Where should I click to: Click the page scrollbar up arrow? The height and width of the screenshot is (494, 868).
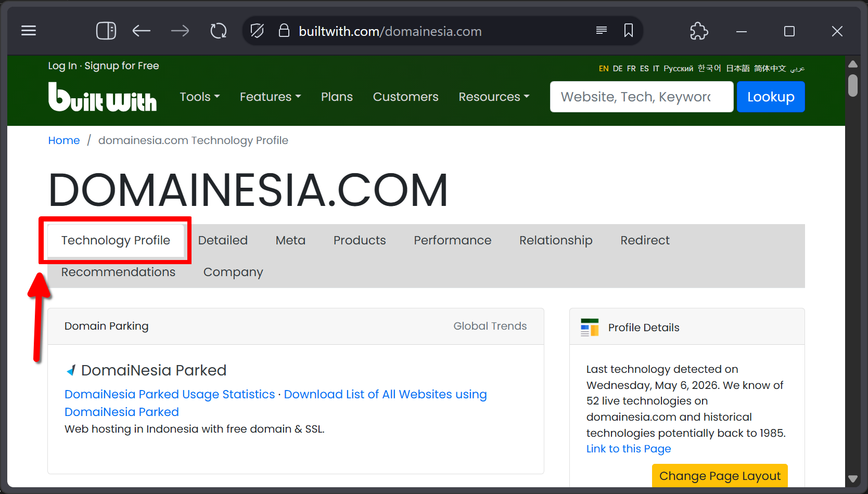(x=852, y=64)
